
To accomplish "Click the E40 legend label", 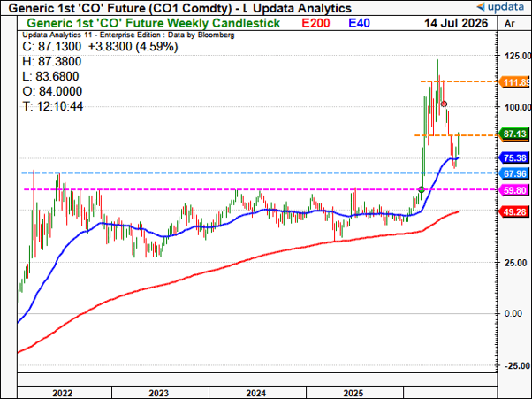I will click(360, 23).
